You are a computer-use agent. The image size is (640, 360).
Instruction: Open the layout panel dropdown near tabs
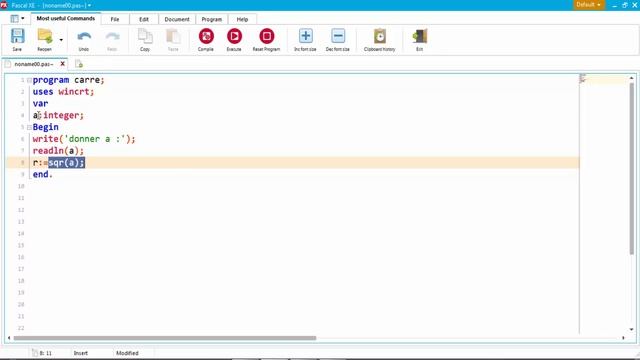click(17, 19)
